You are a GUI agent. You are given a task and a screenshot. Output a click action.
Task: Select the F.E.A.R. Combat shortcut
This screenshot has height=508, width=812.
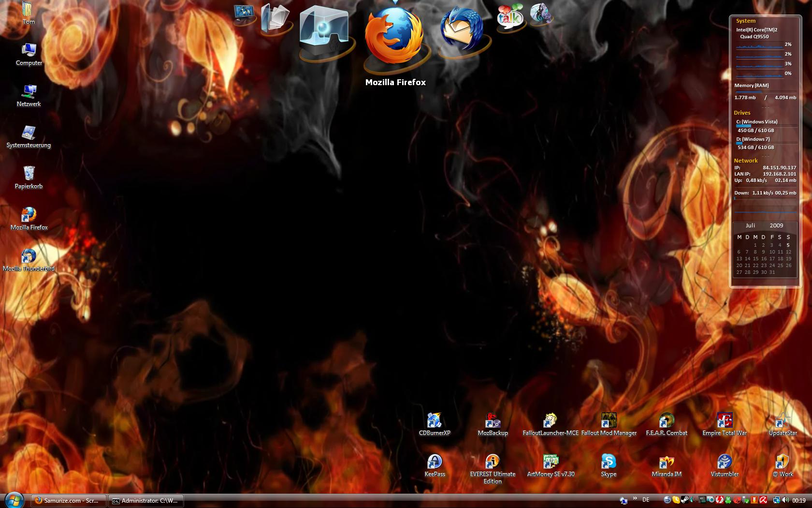(x=667, y=424)
